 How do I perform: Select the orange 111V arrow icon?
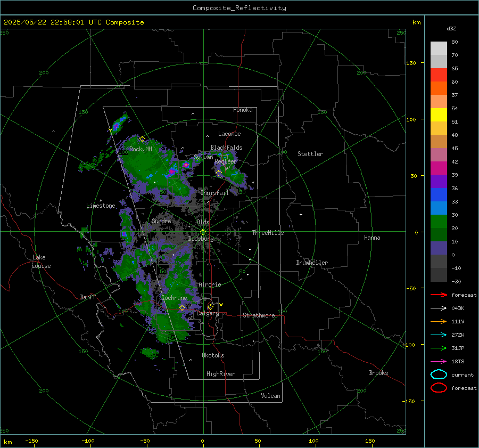(x=439, y=321)
